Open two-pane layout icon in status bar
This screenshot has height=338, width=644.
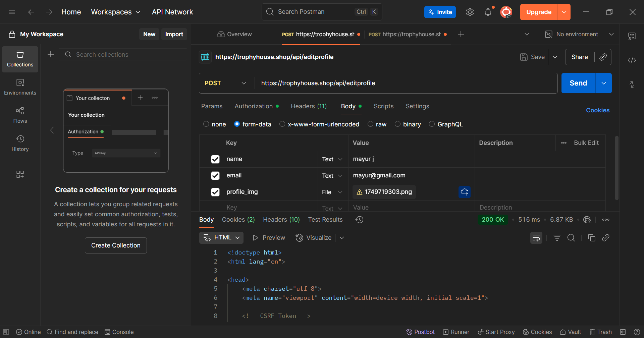[623, 332]
